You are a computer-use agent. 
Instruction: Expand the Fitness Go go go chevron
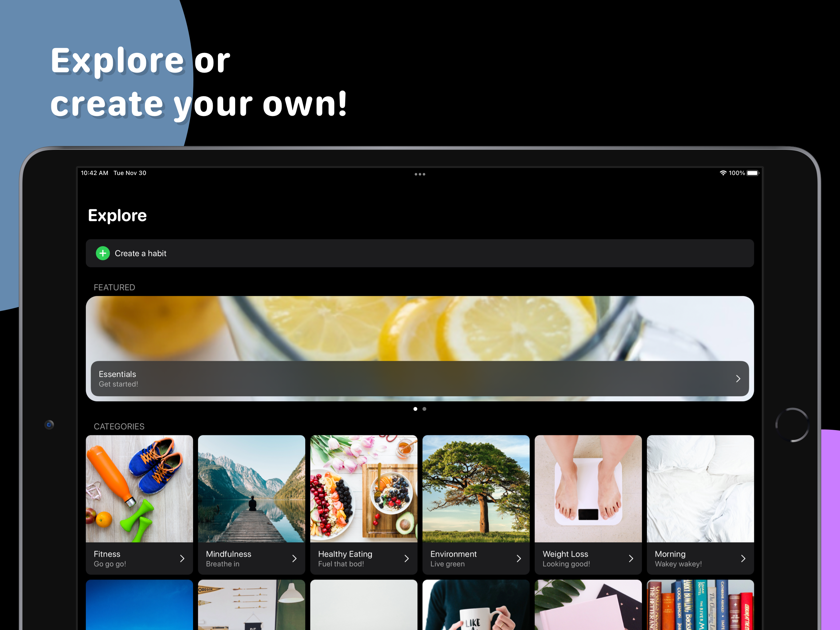click(183, 559)
